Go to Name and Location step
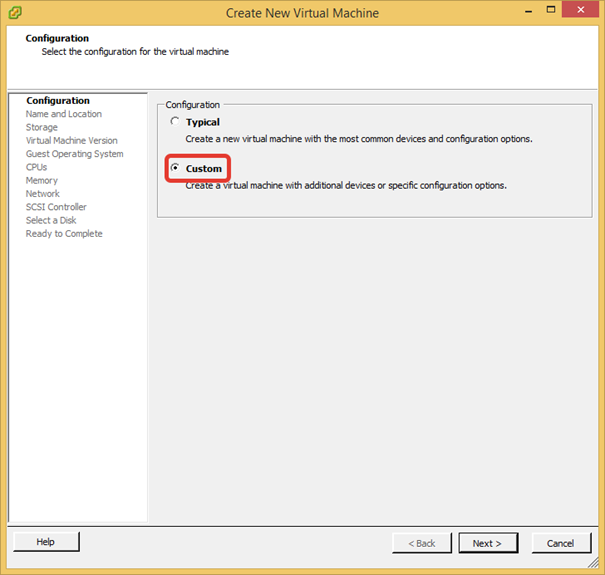Viewport: 605px width, 575px height. click(64, 114)
